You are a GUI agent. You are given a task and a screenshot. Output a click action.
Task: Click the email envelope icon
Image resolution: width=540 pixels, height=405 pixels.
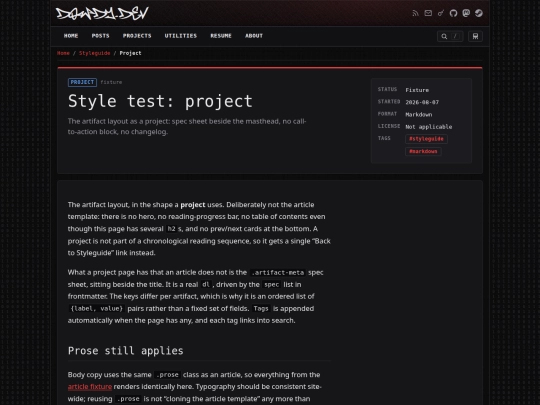point(428,13)
